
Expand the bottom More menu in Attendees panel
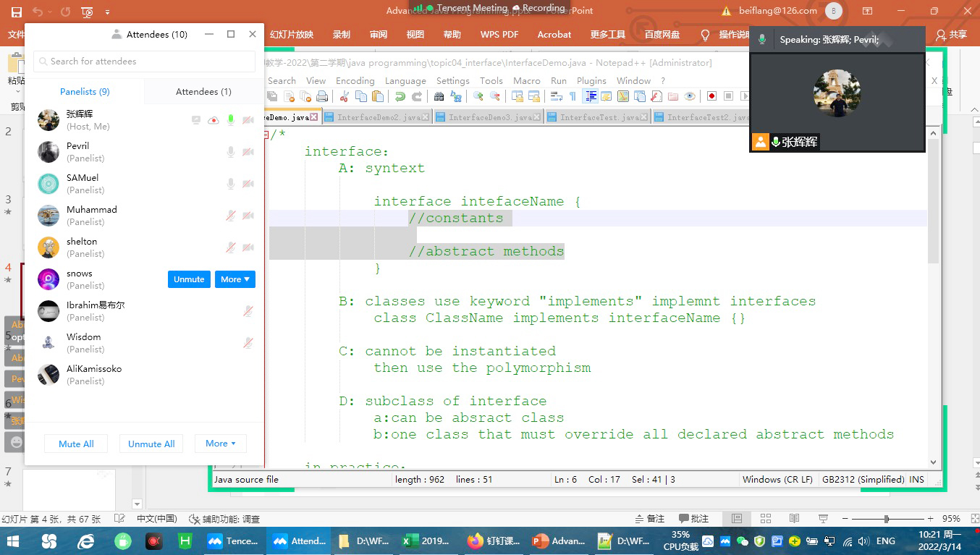(220, 444)
